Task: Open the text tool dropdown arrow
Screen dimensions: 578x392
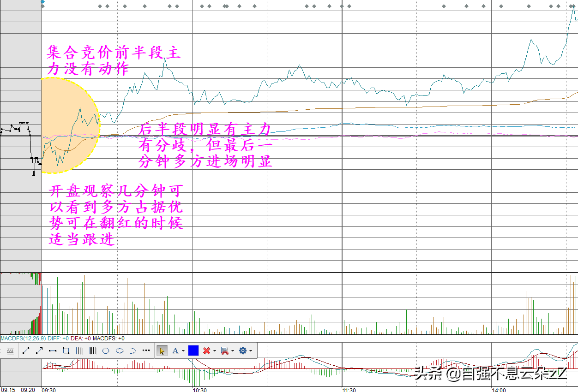Action: pyautogui.click(x=183, y=351)
